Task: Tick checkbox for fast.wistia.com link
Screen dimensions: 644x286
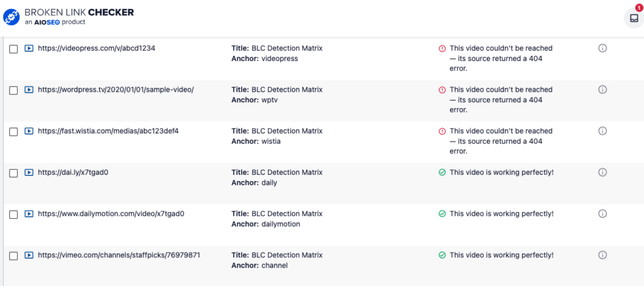Action: (14, 132)
